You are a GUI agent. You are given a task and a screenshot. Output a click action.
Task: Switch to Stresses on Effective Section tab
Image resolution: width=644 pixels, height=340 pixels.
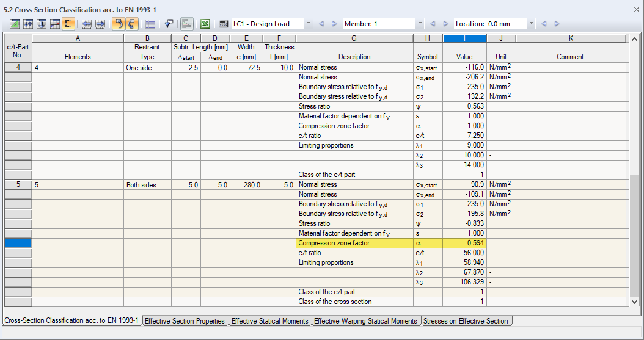(x=466, y=321)
